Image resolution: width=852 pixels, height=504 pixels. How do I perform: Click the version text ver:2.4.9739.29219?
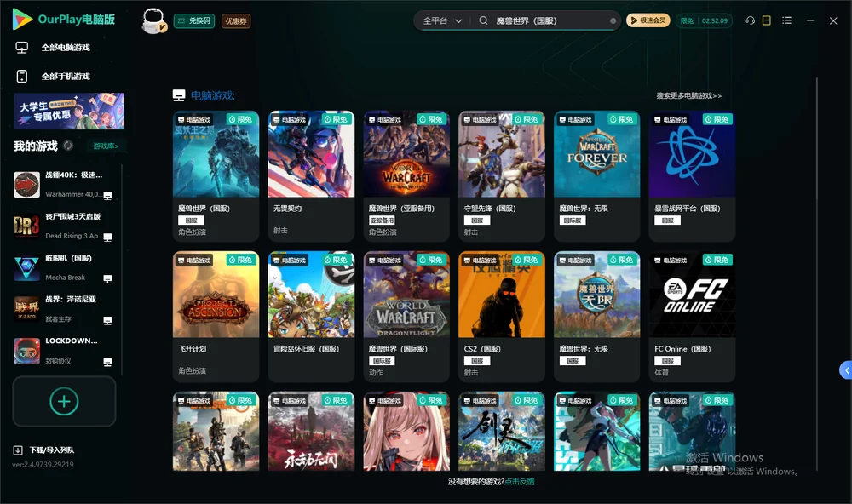pyautogui.click(x=43, y=465)
